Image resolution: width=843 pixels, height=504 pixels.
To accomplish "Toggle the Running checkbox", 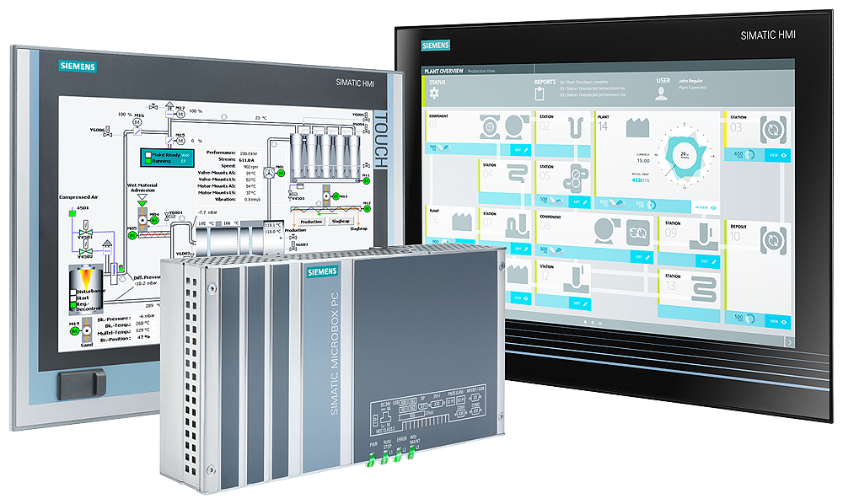I will click(x=148, y=161).
